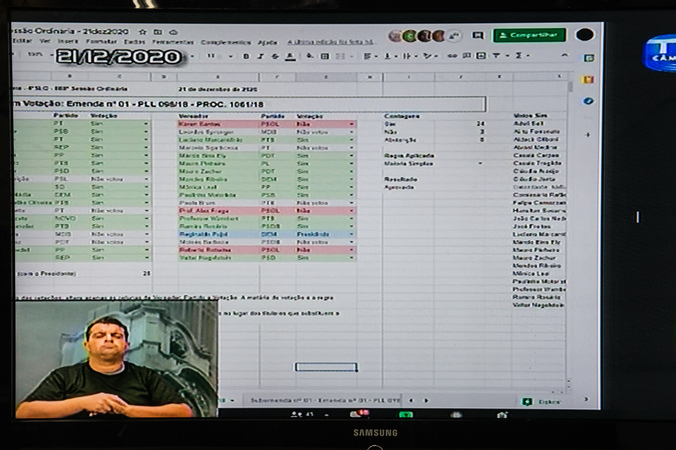This screenshot has width=676, height=450.
Task: Switch to the Subemenda nº 01 sheet tab
Action: (x=325, y=400)
